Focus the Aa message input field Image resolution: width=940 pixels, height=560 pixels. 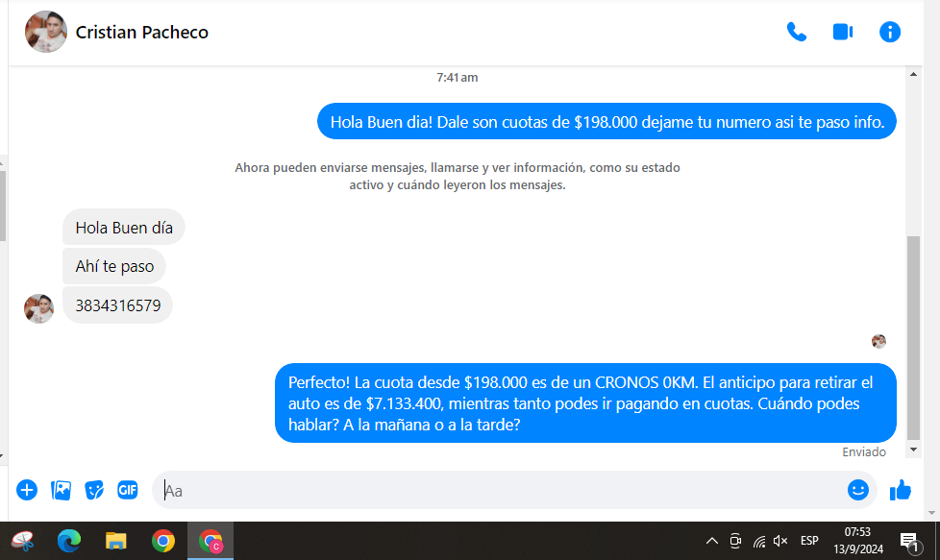(x=498, y=490)
